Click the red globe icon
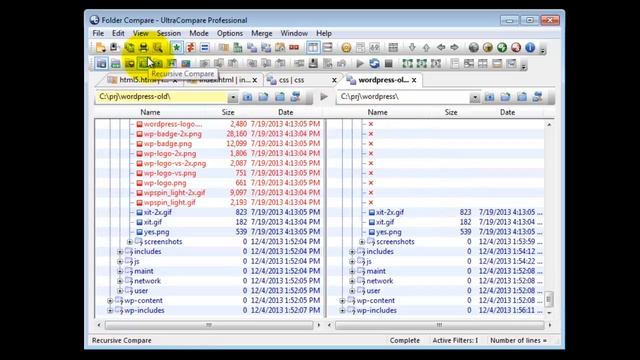The image size is (640, 360). (516, 47)
